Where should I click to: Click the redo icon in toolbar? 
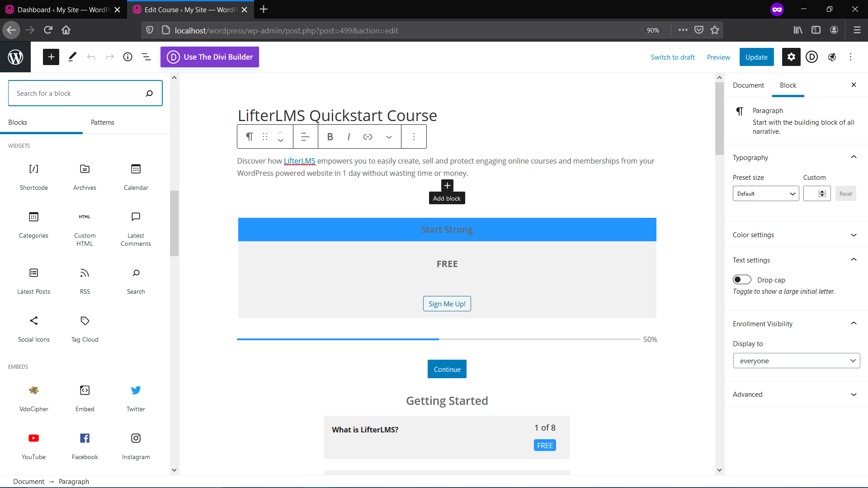110,56
